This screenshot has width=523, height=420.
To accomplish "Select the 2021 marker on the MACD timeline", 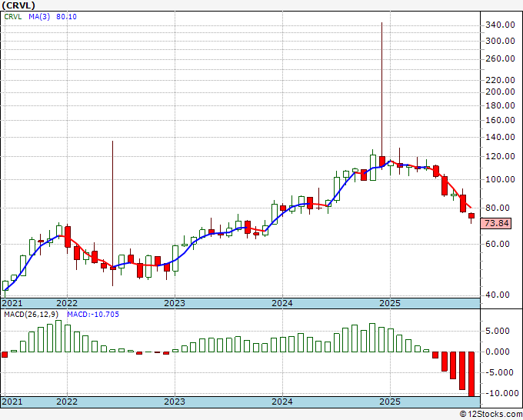I will 12,402.
